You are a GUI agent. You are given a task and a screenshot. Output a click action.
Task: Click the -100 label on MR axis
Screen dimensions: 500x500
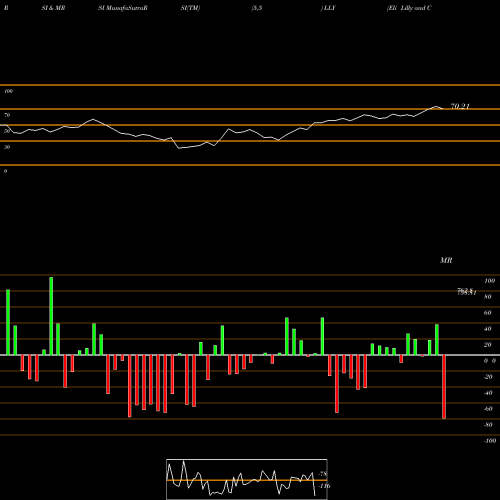point(490,441)
